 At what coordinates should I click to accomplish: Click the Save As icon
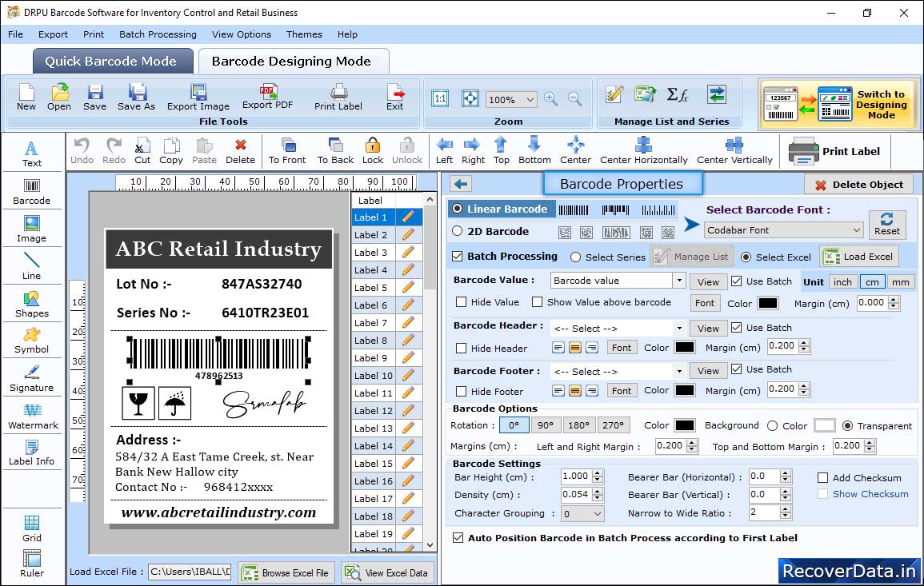pos(137,98)
